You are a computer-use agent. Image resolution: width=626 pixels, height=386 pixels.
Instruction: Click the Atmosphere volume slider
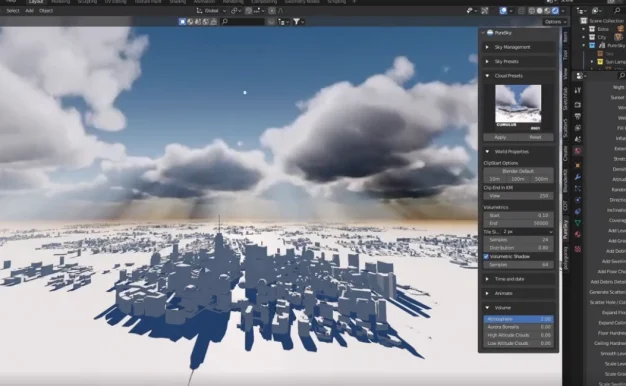[x=518, y=319]
